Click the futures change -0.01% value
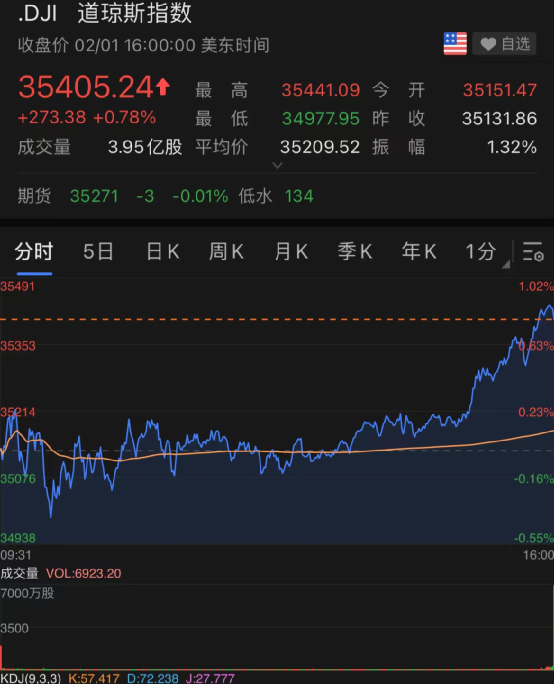 [200, 196]
